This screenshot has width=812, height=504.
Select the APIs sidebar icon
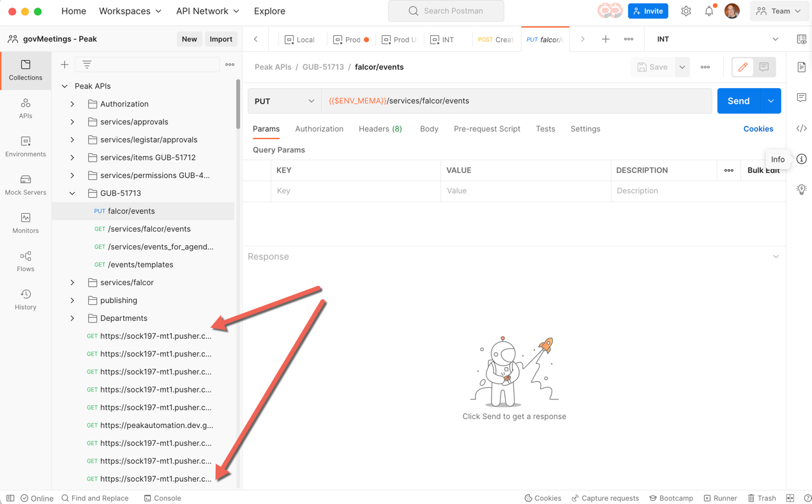(25, 108)
